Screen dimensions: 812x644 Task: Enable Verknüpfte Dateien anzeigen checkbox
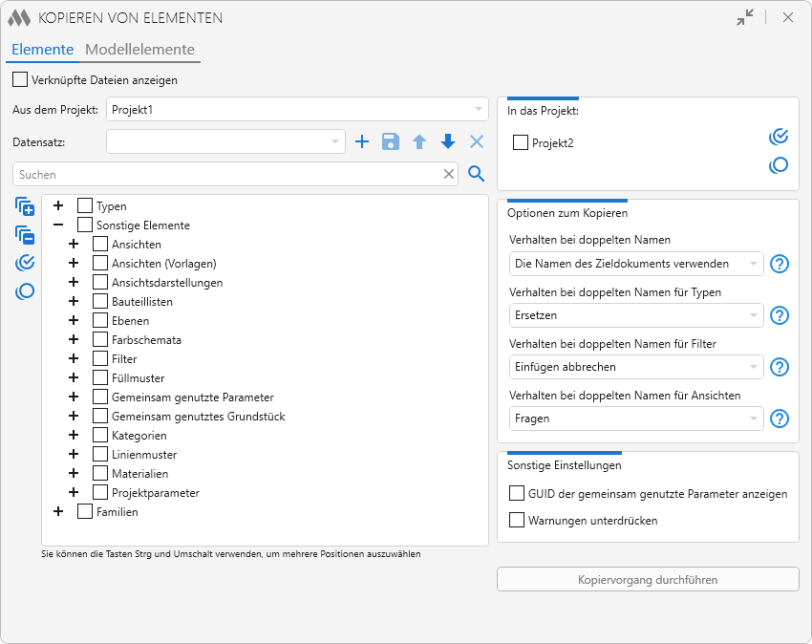point(20,80)
